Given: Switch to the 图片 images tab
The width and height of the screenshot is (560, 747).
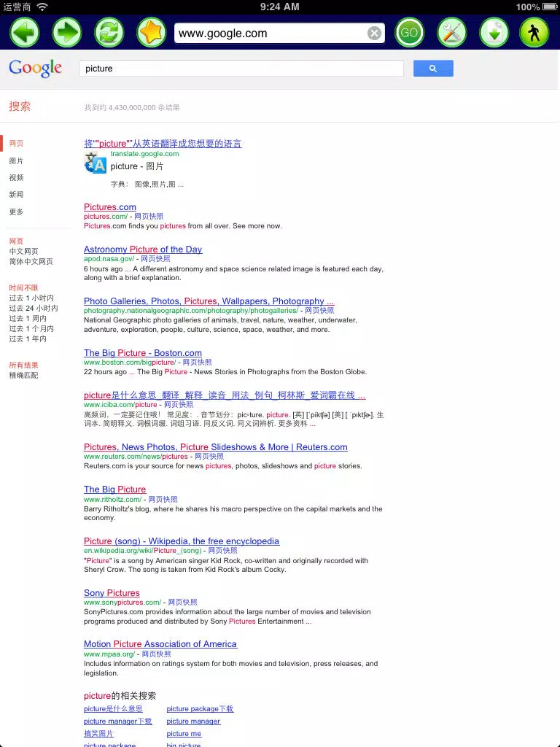Looking at the screenshot, I should [16, 160].
